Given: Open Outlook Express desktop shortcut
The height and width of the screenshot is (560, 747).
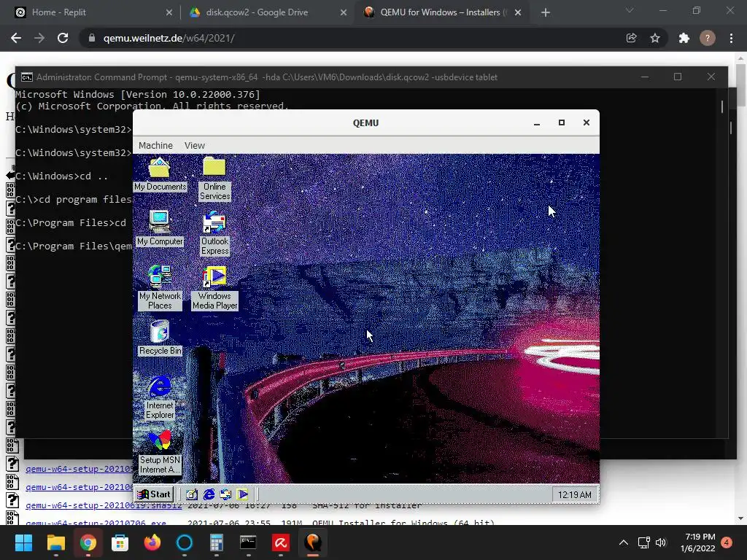Looking at the screenshot, I should 214,233.
